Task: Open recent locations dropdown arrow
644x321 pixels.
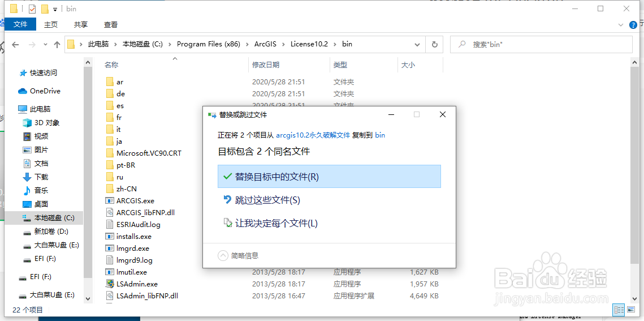Action: (46, 44)
